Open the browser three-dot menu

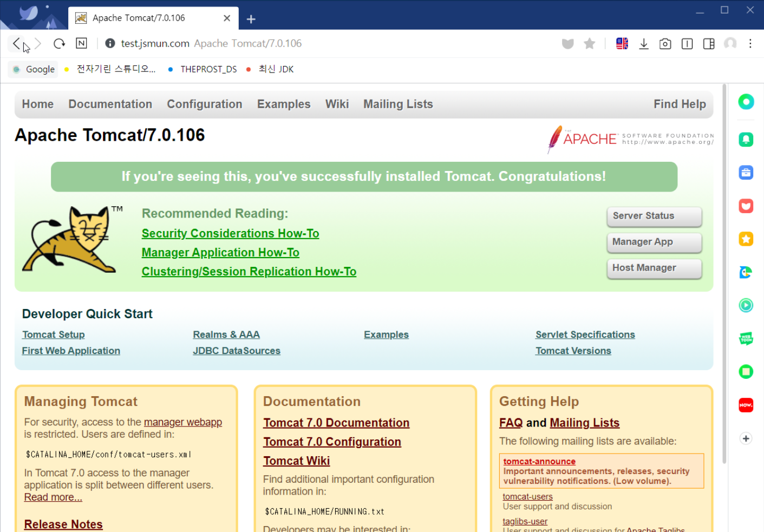pyautogui.click(x=750, y=43)
